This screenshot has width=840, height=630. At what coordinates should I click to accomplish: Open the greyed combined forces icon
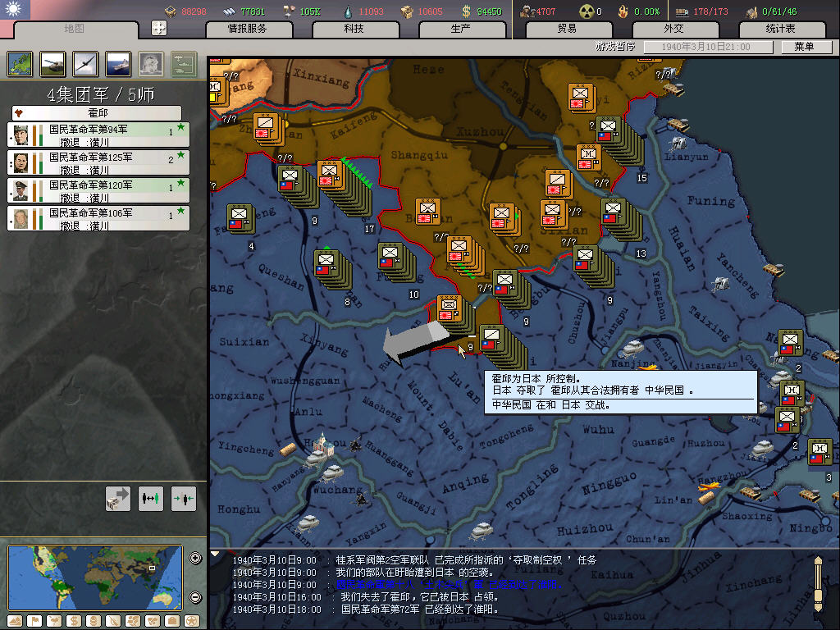tap(184, 64)
